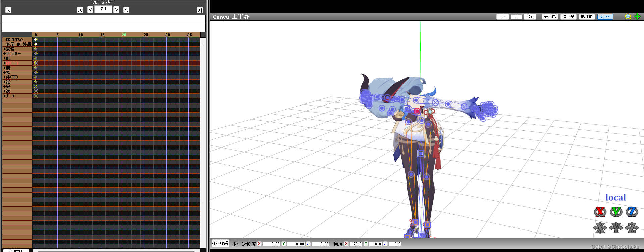The width and height of the screenshot is (644, 252).
Task: Jump to the first frame
Action: click(x=8, y=10)
